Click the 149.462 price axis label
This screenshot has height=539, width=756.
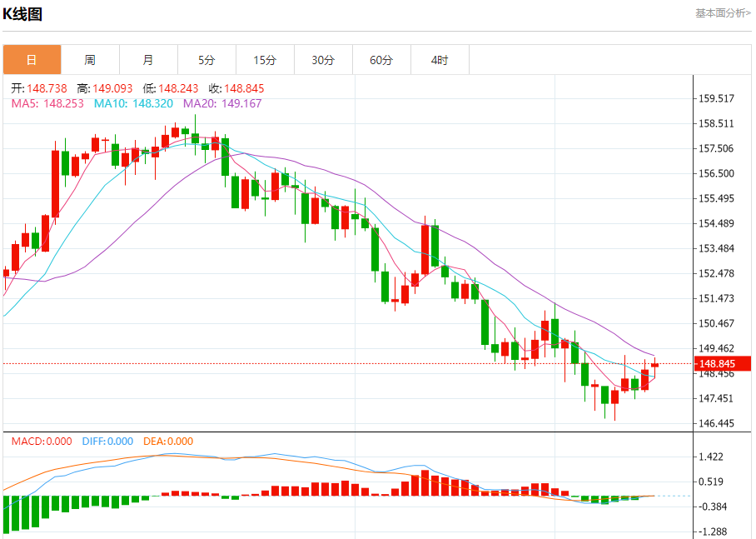tap(717, 348)
